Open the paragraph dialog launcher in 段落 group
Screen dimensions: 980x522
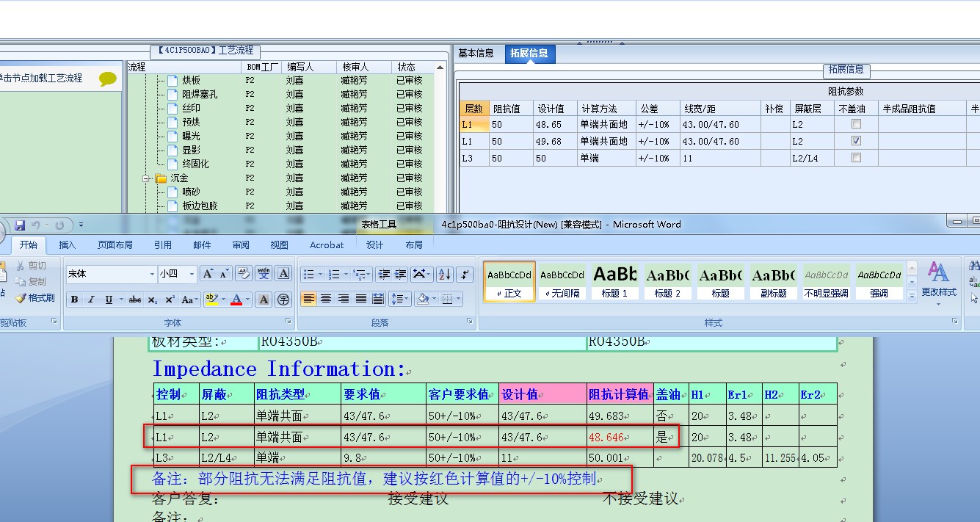click(x=470, y=322)
